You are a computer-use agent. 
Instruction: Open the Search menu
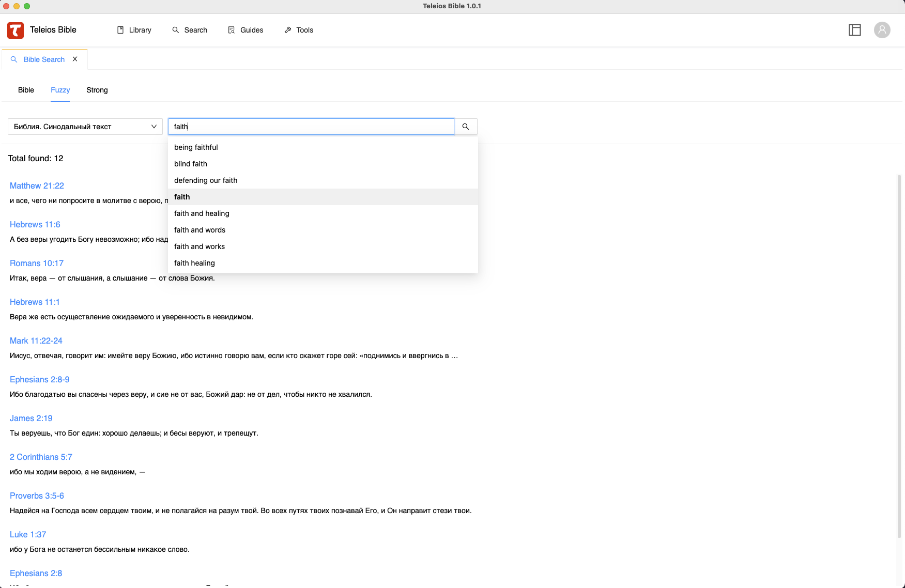(190, 30)
